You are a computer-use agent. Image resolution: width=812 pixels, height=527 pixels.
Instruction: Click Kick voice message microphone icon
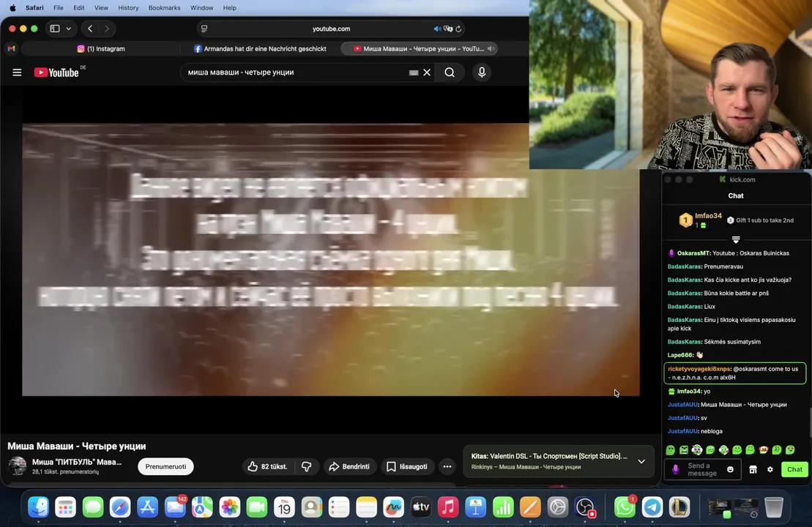(675, 469)
